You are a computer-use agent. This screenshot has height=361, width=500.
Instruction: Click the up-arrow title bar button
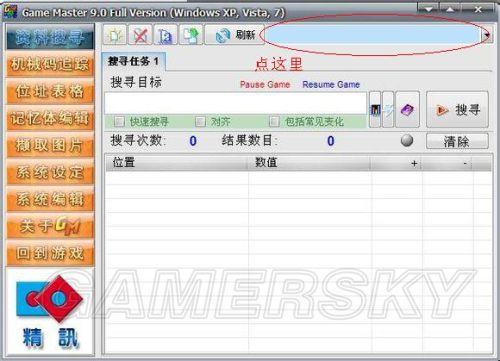tap(450, 9)
